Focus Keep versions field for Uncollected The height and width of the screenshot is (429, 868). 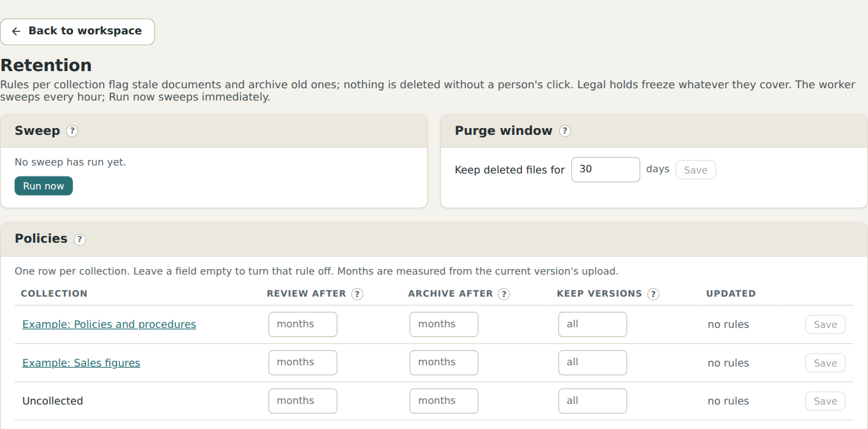pos(593,401)
